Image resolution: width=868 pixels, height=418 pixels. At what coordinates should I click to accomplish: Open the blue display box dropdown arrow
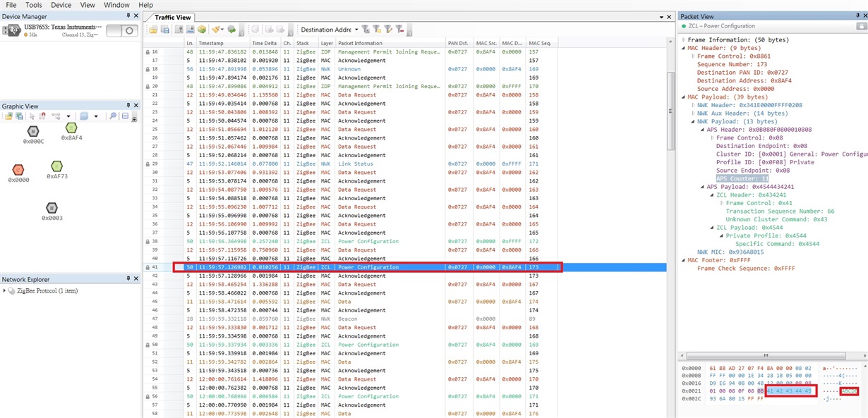pyautogui.click(x=96, y=116)
